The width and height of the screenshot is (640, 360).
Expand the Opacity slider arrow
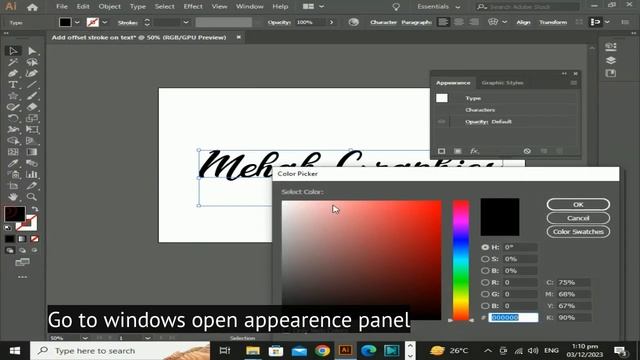coord(331,22)
